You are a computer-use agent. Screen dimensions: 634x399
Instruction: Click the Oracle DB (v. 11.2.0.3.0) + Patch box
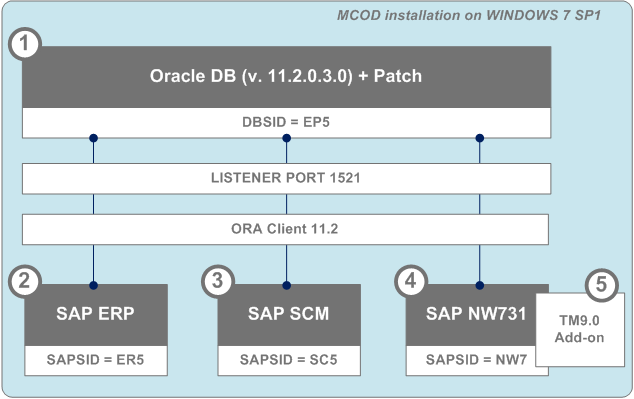(x=286, y=76)
